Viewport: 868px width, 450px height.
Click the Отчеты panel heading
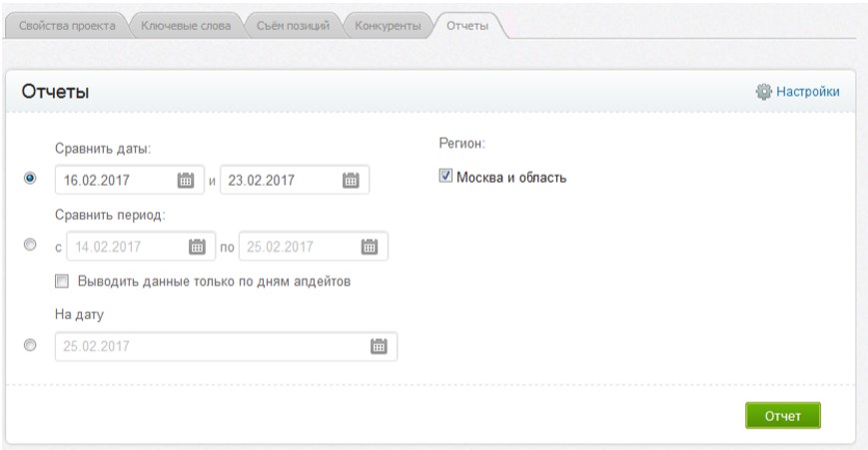(55, 92)
